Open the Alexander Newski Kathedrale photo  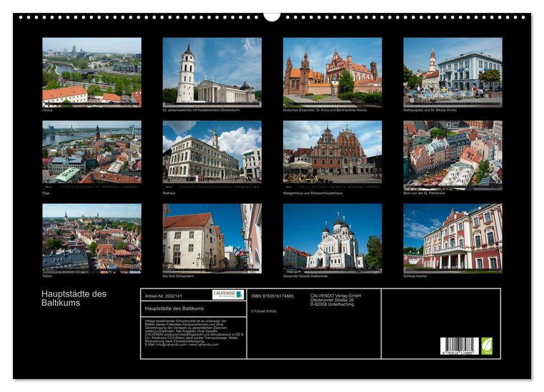pos(332,238)
